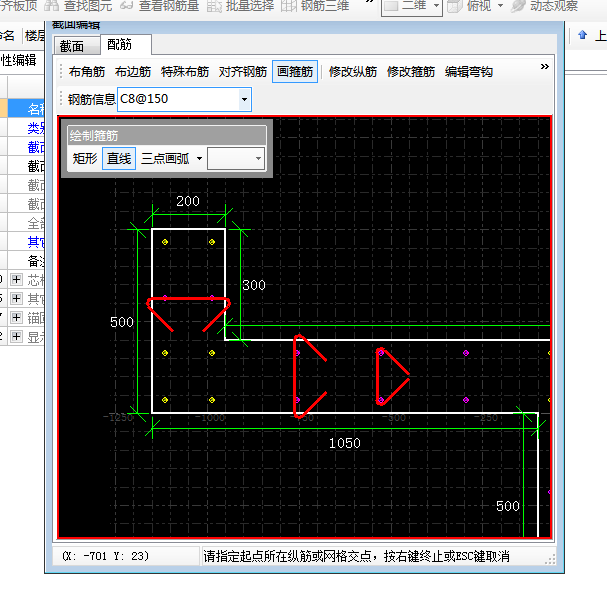This screenshot has height=589, width=607.
Task: Click the 俯视 view cube icon
Action: tap(455, 6)
